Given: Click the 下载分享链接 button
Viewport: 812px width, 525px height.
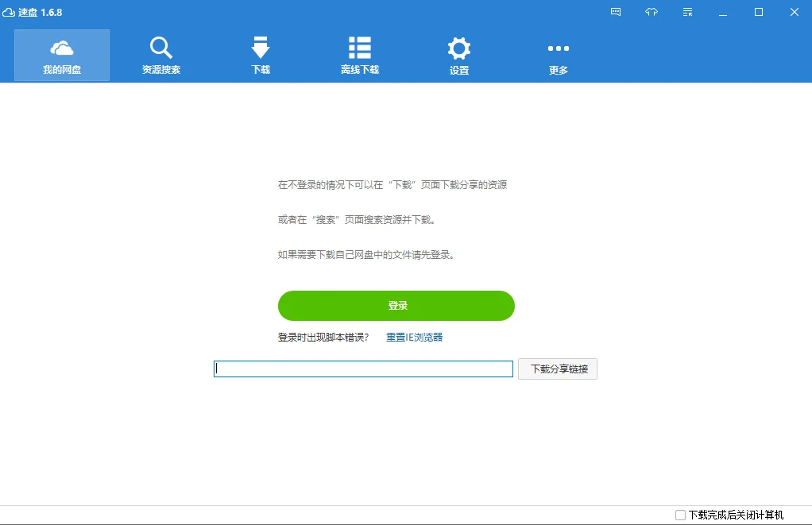Looking at the screenshot, I should (558, 369).
